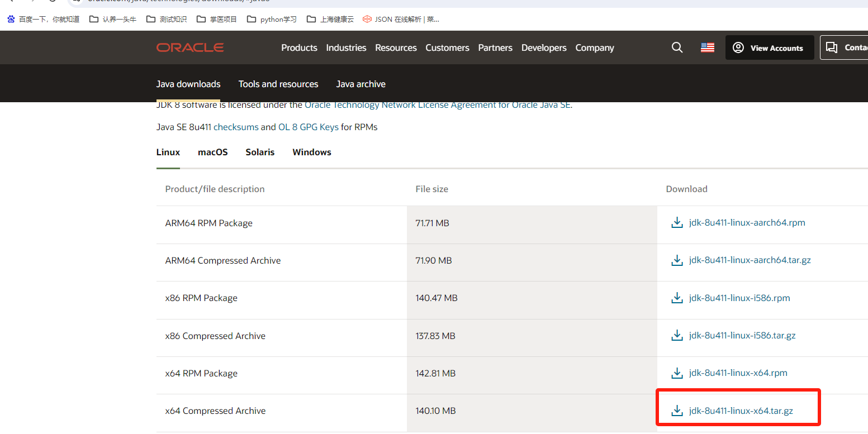Open the 认养一头牛 bookmark folder
The height and width of the screenshot is (434, 868).
click(x=113, y=19)
